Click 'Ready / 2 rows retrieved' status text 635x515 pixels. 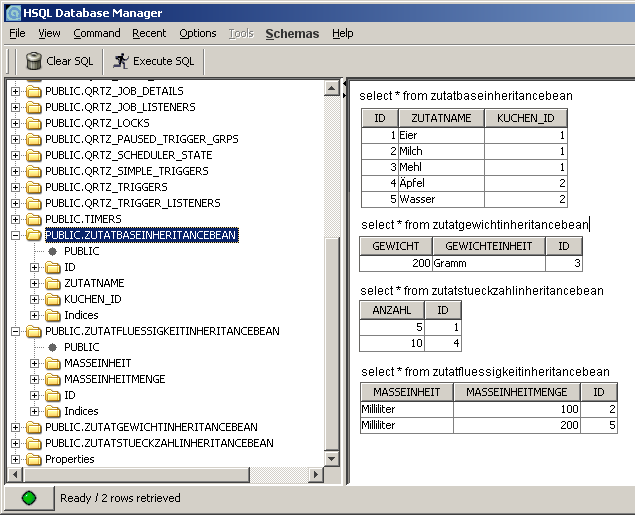point(120,498)
